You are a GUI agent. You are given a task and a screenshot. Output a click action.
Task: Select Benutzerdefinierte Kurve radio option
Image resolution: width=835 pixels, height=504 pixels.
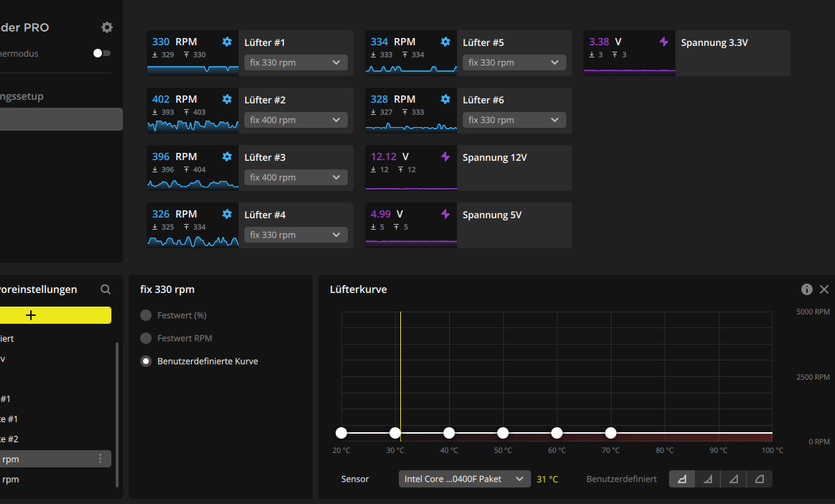[146, 361]
